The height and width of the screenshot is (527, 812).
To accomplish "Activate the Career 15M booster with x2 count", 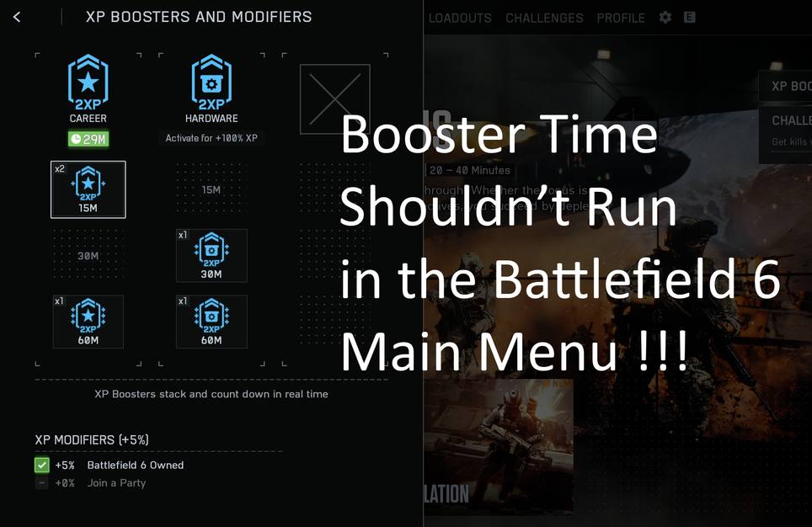I will tap(88, 189).
